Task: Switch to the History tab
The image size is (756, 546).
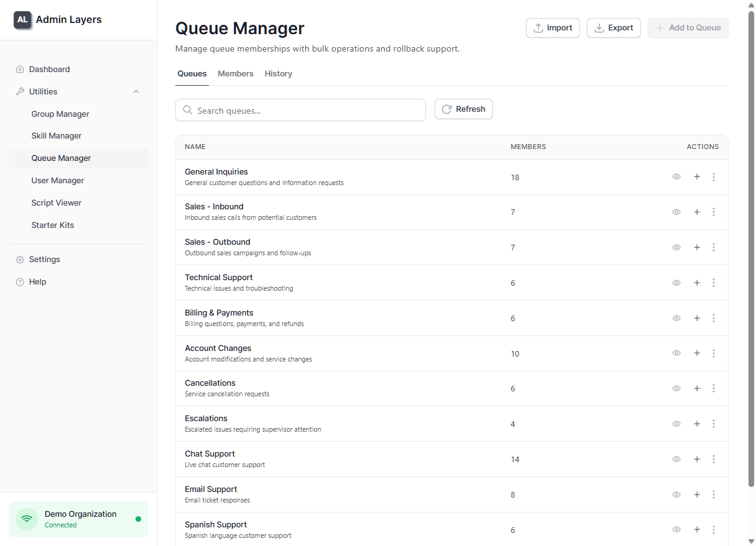Action: 278,73
